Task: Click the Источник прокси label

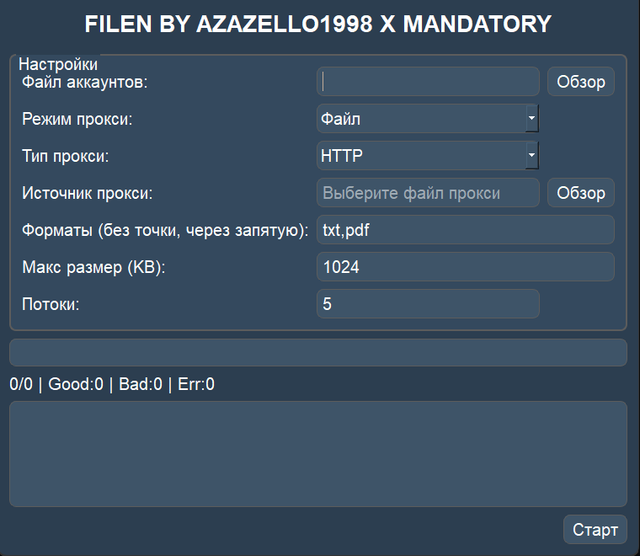Action: coord(87,193)
